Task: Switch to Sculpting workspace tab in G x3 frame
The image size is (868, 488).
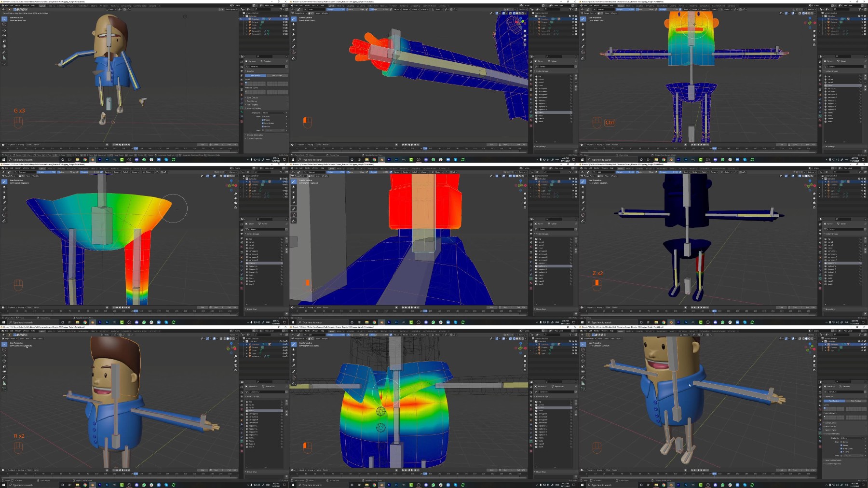Action: point(61,6)
